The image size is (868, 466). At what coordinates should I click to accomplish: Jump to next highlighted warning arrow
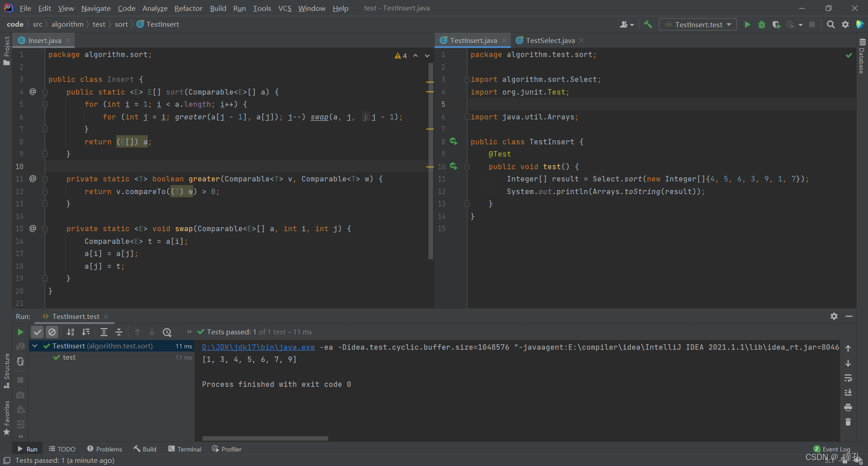pyautogui.click(x=427, y=56)
